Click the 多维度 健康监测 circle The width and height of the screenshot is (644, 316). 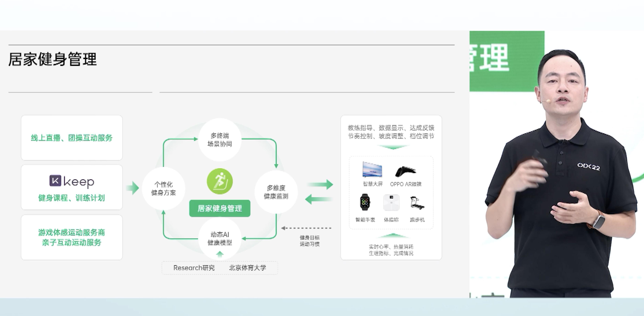pos(276,192)
